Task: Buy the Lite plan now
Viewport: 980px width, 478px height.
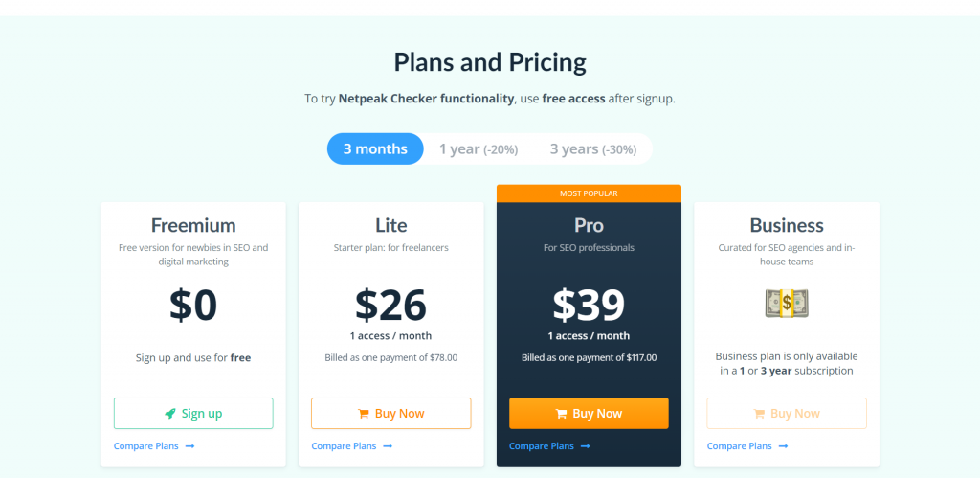Action: pos(391,414)
